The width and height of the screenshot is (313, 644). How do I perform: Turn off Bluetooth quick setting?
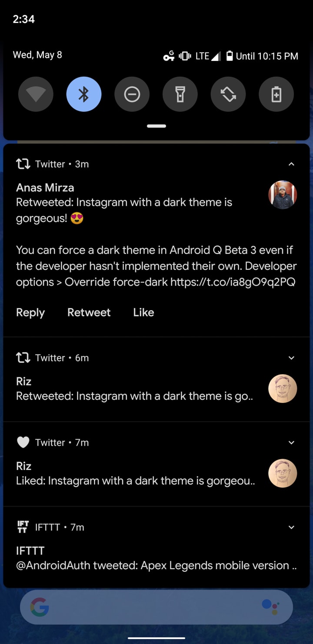[84, 94]
